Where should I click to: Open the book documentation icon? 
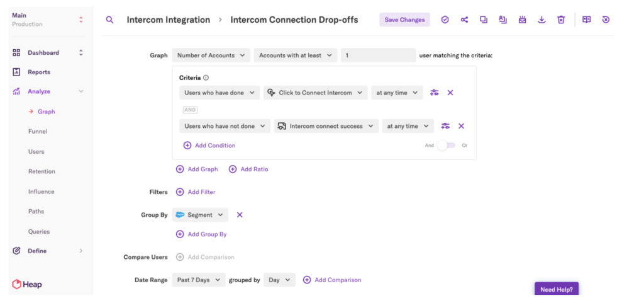pos(587,20)
